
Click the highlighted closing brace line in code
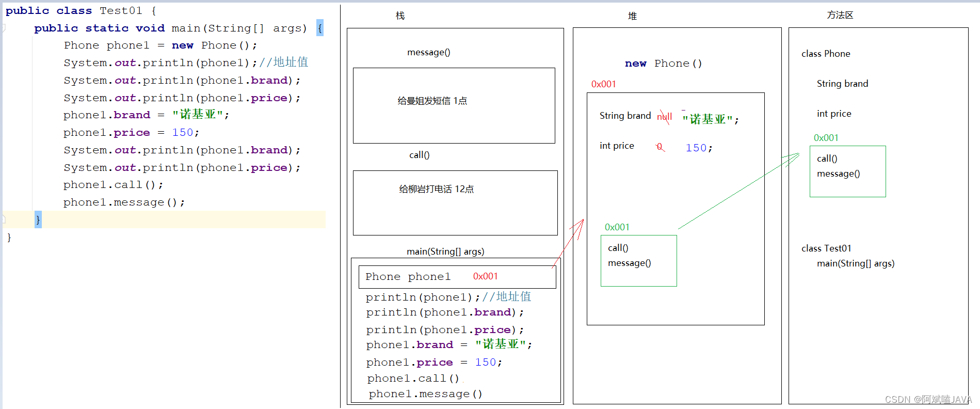pos(164,219)
